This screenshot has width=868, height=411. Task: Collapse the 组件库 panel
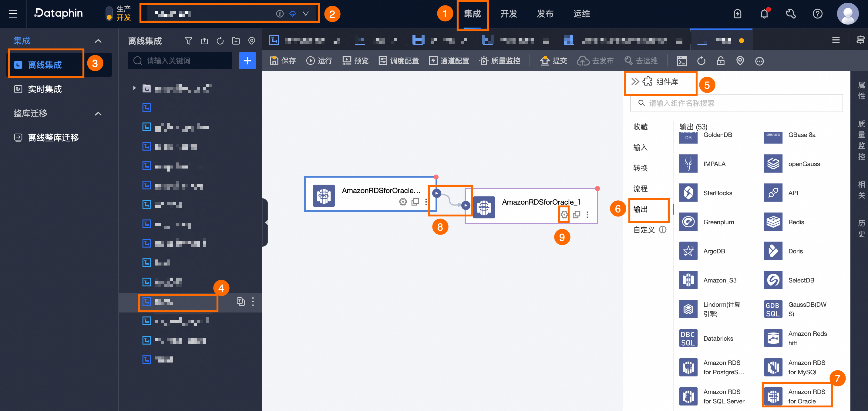pos(635,82)
